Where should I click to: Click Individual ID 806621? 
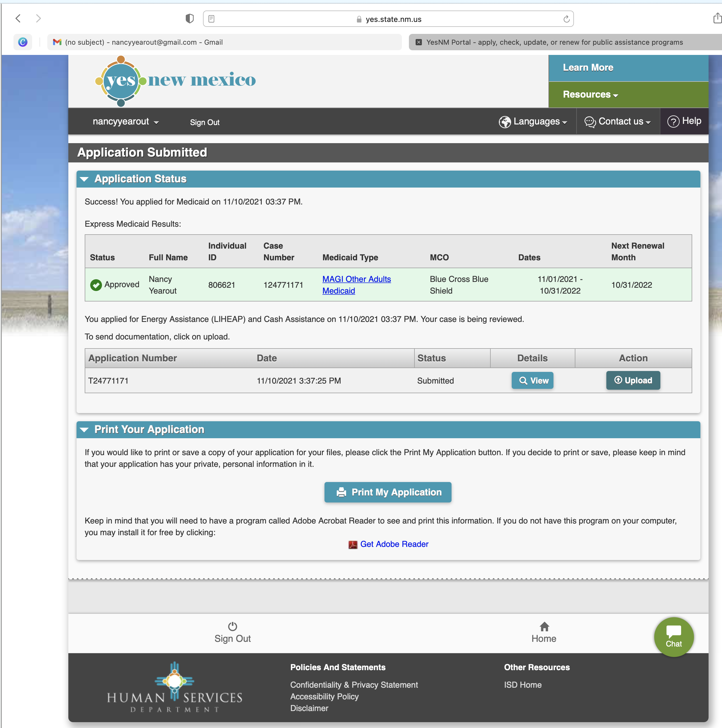pos(222,285)
